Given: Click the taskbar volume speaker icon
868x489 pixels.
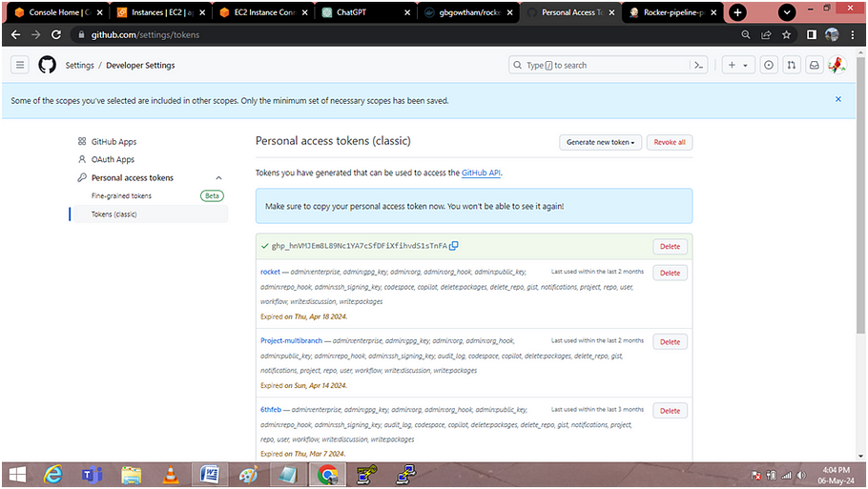Looking at the screenshot, I should 801,475.
